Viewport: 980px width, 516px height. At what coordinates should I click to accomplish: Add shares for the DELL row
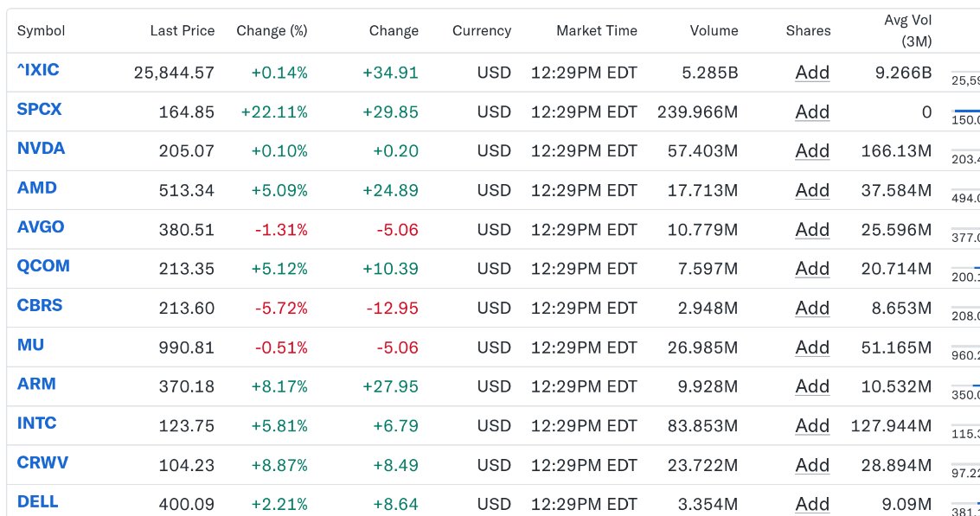(812, 504)
